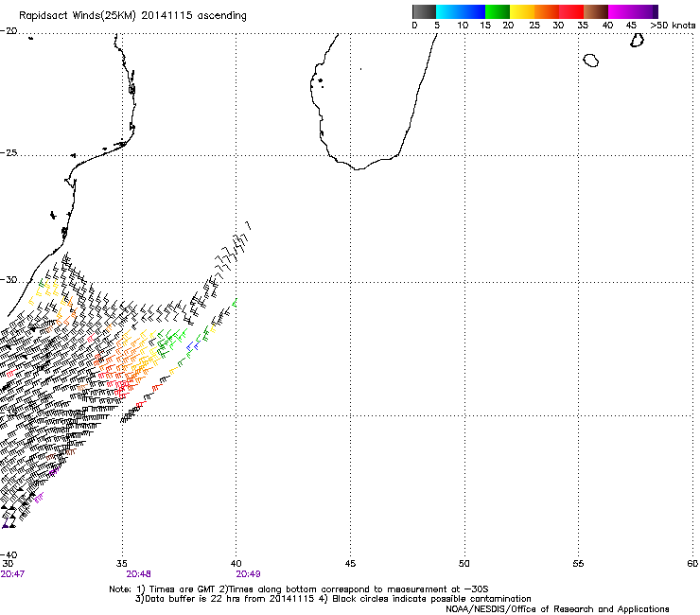The image size is (700, 615).
Task: Click the NOAA/NESDIS credit text
Action: pos(557,609)
